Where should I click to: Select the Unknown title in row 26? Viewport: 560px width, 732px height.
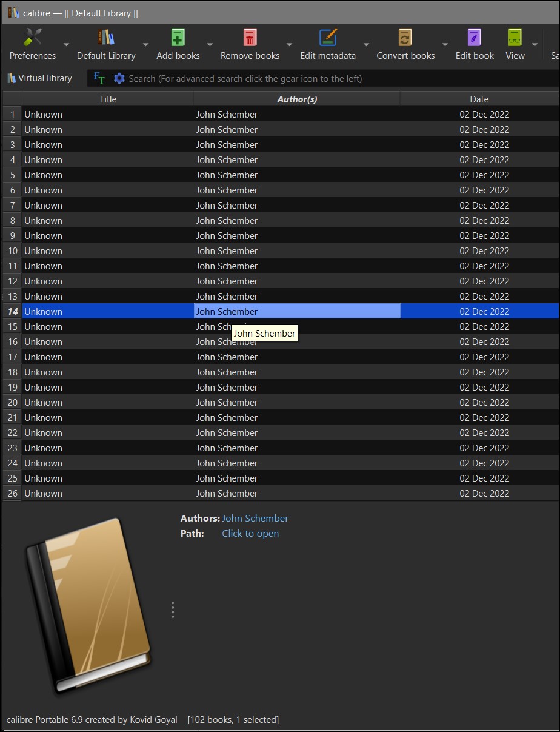(43, 493)
